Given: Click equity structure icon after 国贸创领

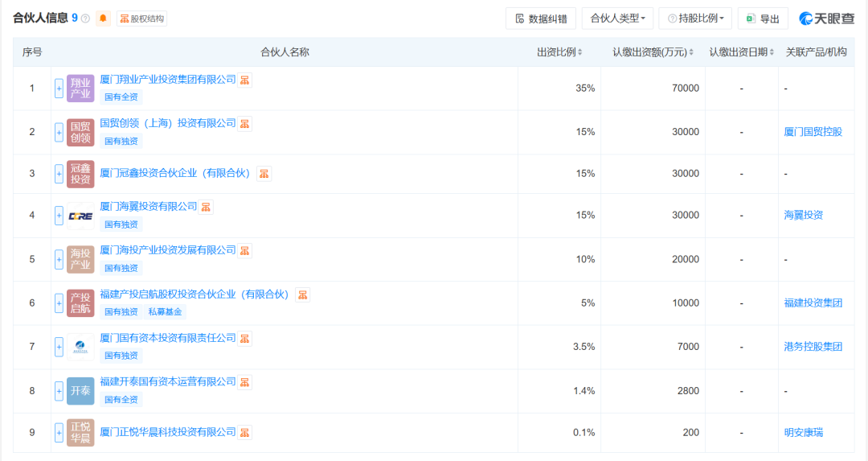Looking at the screenshot, I should (x=244, y=124).
